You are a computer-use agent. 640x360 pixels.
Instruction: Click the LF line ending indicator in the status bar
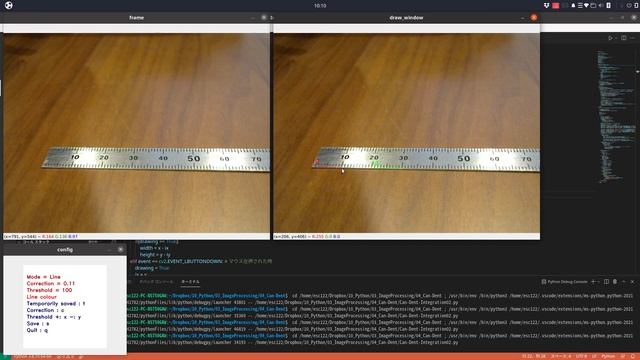pyautogui.click(x=594, y=356)
